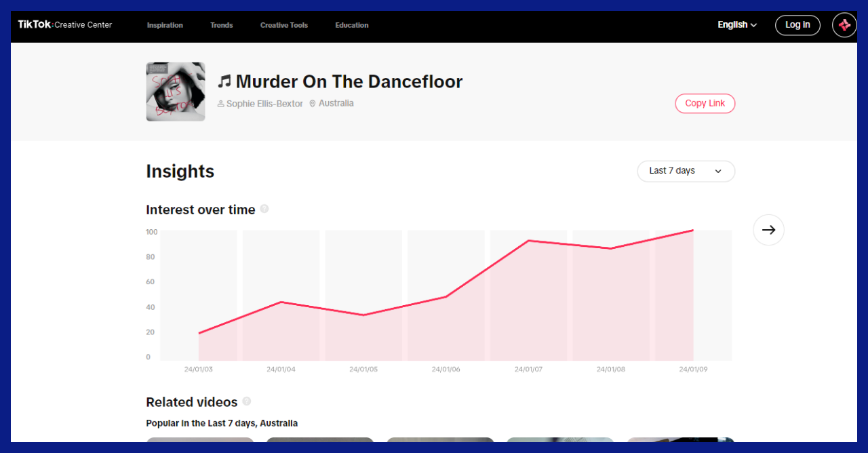868x453 pixels.
Task: Click the chart data point for 24/01/07
Action: click(x=528, y=241)
